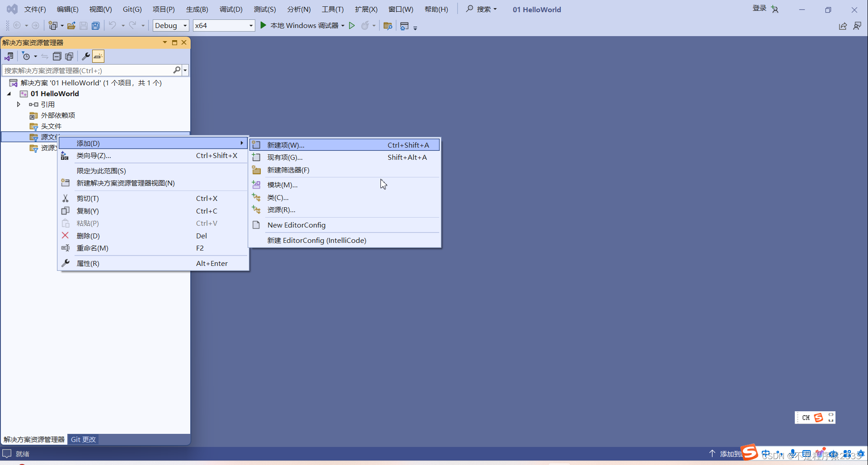This screenshot has width=868, height=465.
Task: Open the Solution Explorer window position menu arrow
Action: [164, 42]
